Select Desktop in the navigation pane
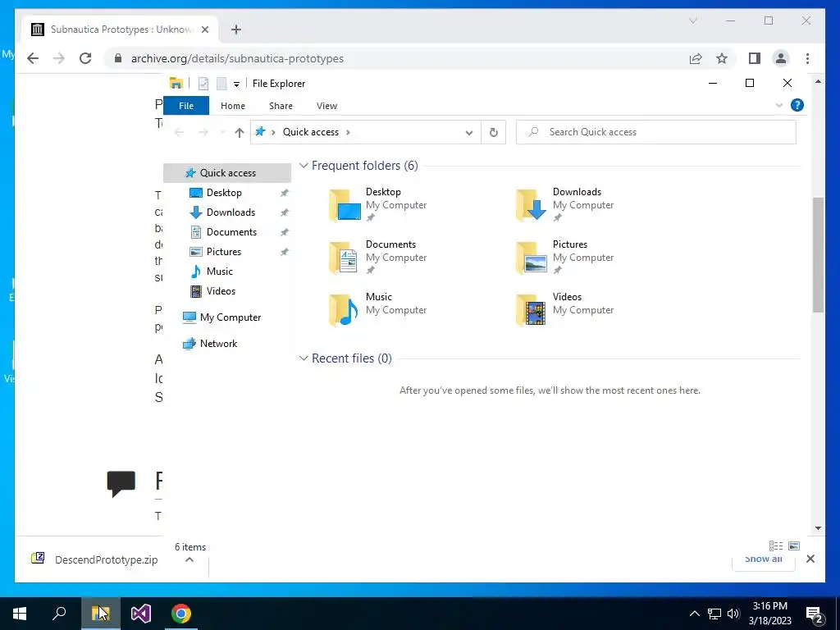 coord(224,193)
